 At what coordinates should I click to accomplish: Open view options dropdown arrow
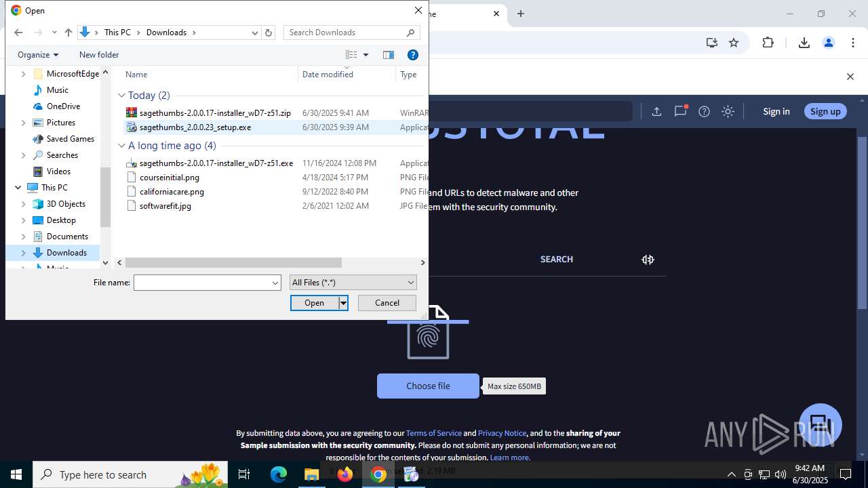click(366, 55)
